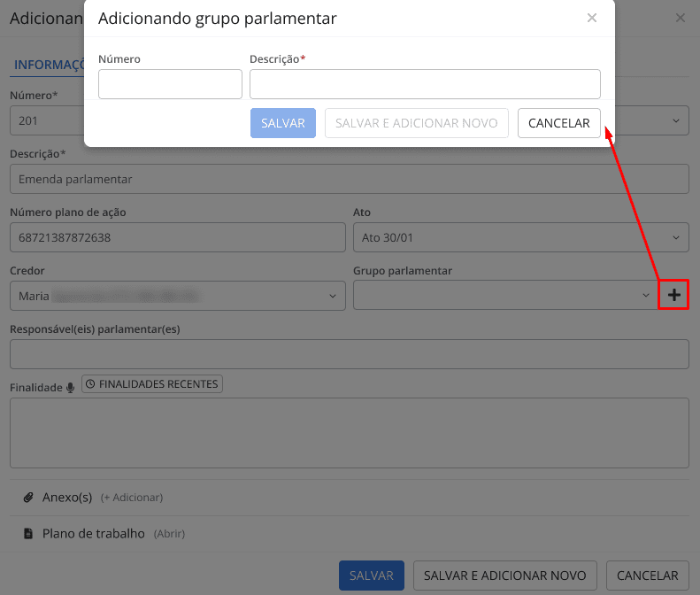Image resolution: width=700 pixels, height=595 pixels.
Task: Close the Adicionando grupo parlamentar dialog
Action: (592, 18)
